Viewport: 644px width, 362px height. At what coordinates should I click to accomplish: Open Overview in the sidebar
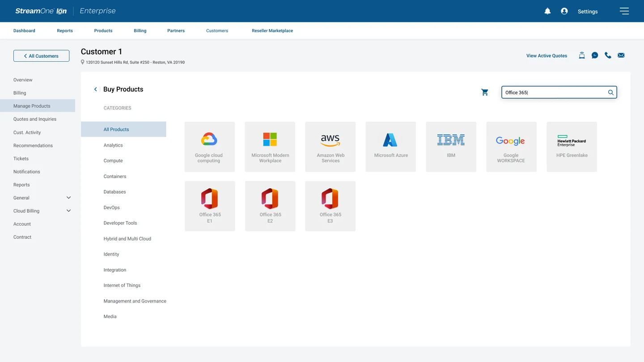pyautogui.click(x=23, y=80)
